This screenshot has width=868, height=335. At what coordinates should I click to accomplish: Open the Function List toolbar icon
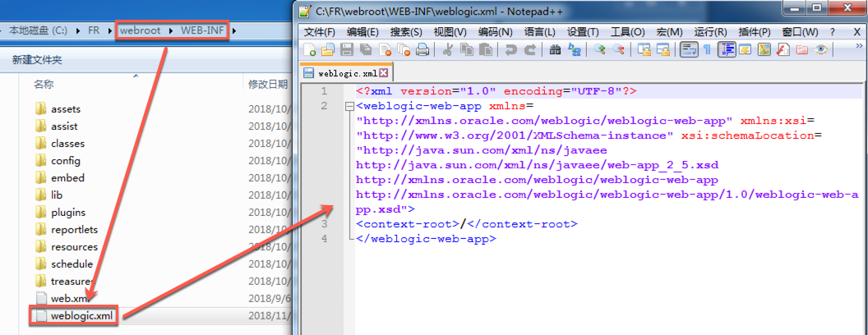coord(783,50)
